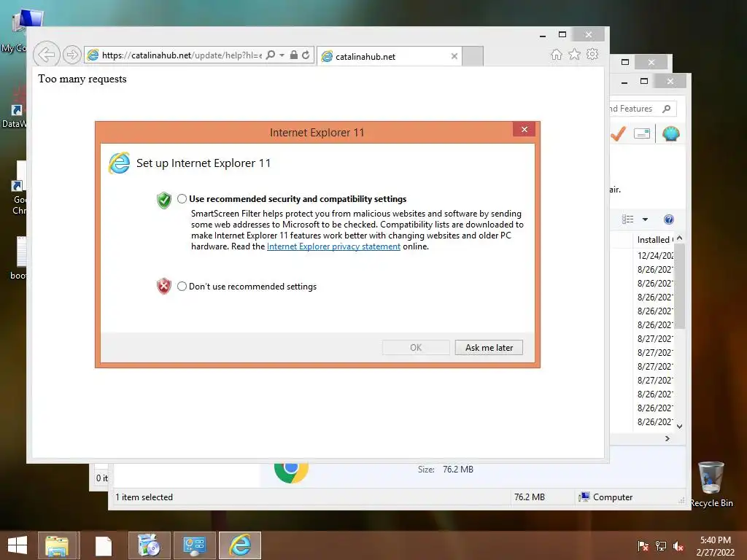The height and width of the screenshot is (560, 747).
Task: Click the Control Panel taskbar icon
Action: tap(194, 545)
